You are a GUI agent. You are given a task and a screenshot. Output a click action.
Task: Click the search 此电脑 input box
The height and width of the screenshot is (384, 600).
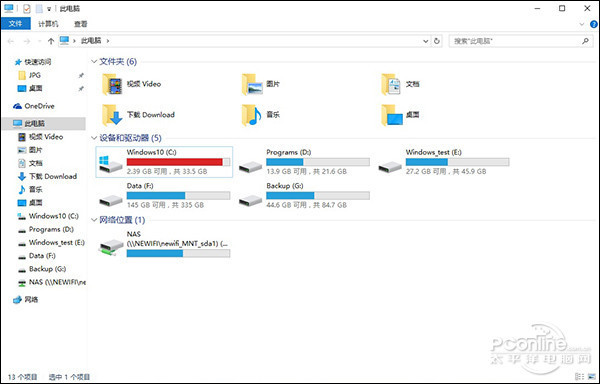pos(518,41)
